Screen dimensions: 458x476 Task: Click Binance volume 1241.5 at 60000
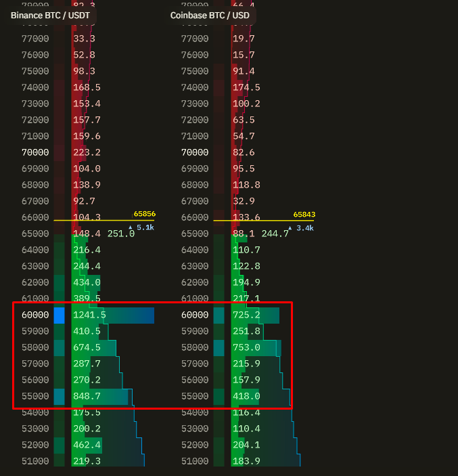[x=89, y=315]
